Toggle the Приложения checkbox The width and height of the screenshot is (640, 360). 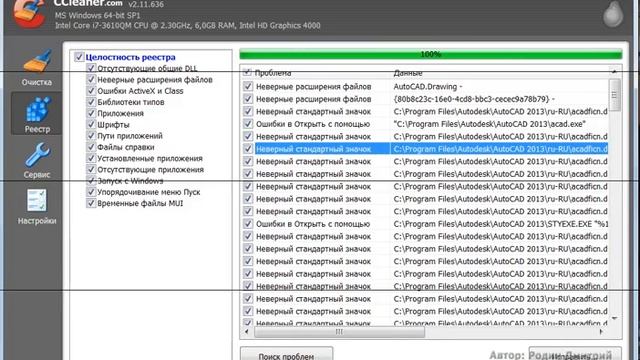[91, 113]
